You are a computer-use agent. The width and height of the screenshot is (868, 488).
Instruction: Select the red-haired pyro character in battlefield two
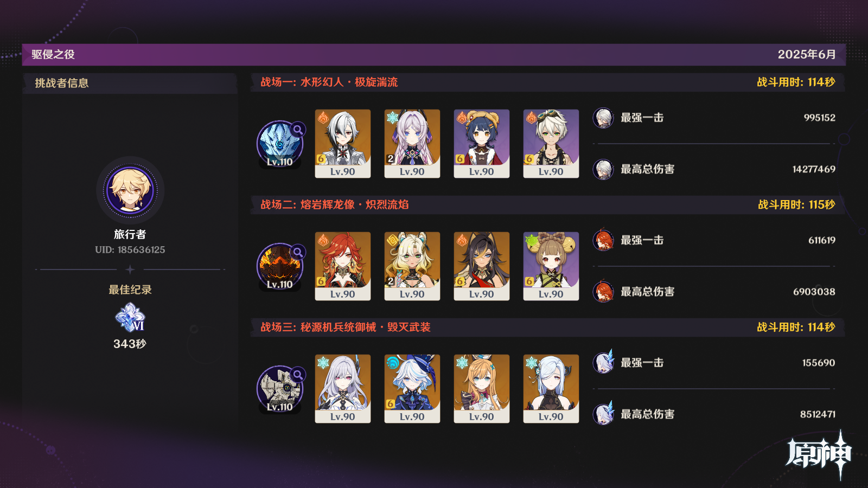(343, 266)
